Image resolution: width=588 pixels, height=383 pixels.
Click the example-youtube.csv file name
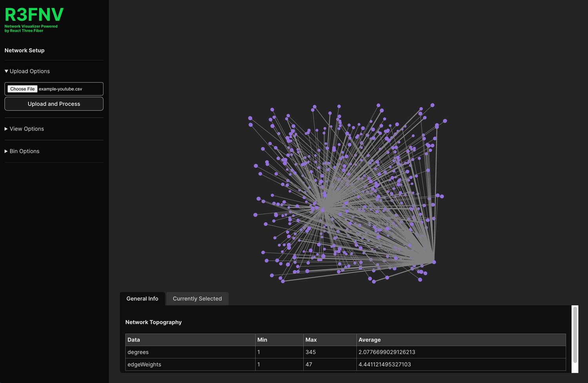pyautogui.click(x=60, y=89)
